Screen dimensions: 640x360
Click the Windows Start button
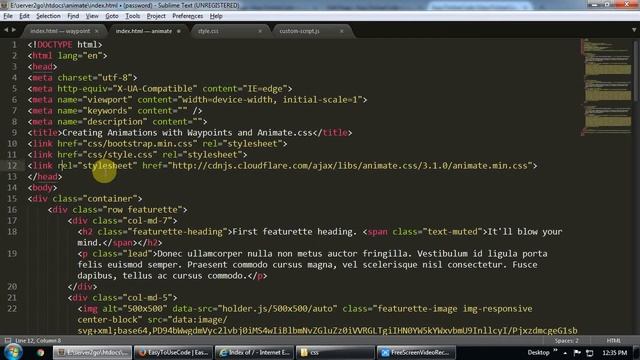[12, 352]
